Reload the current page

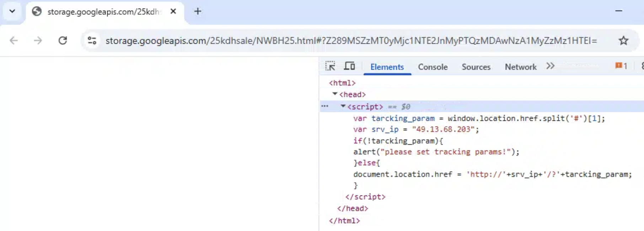63,41
